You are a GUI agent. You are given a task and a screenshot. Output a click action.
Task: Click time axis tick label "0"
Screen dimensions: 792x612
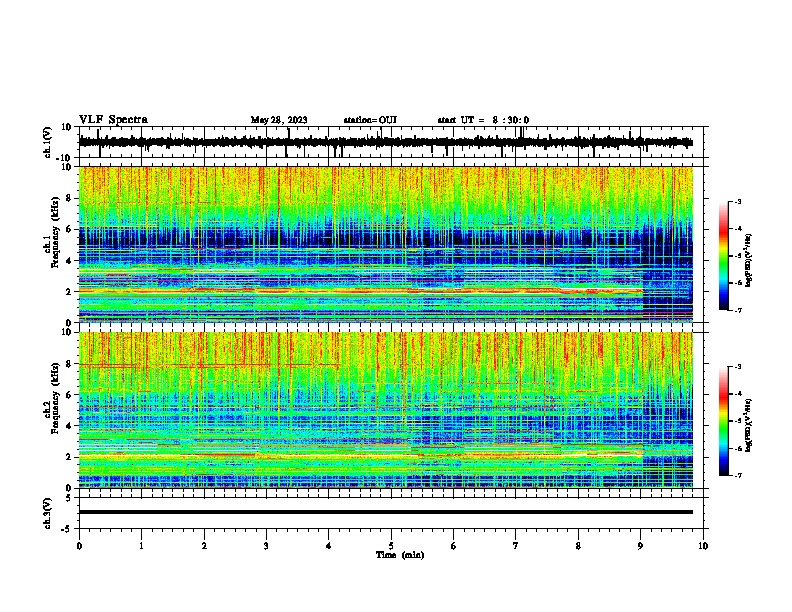pos(79,546)
